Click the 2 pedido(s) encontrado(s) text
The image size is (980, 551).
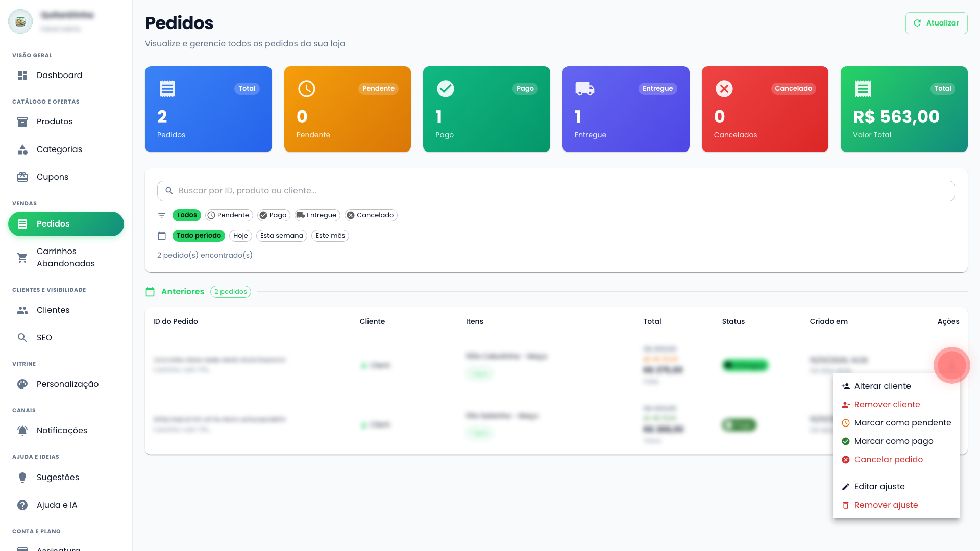point(205,255)
